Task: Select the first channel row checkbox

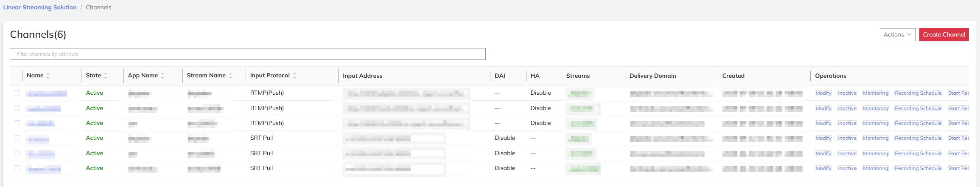Action: coord(17,93)
